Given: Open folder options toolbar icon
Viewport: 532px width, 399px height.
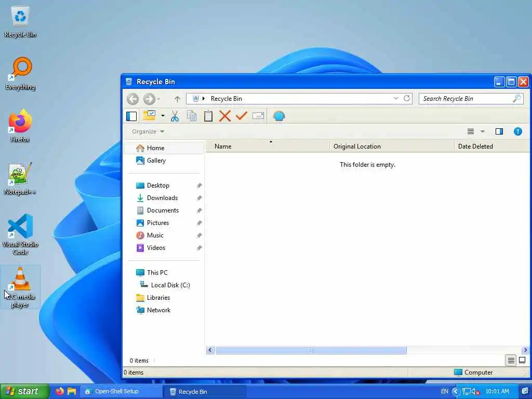Looking at the screenshot, I should 149,115.
